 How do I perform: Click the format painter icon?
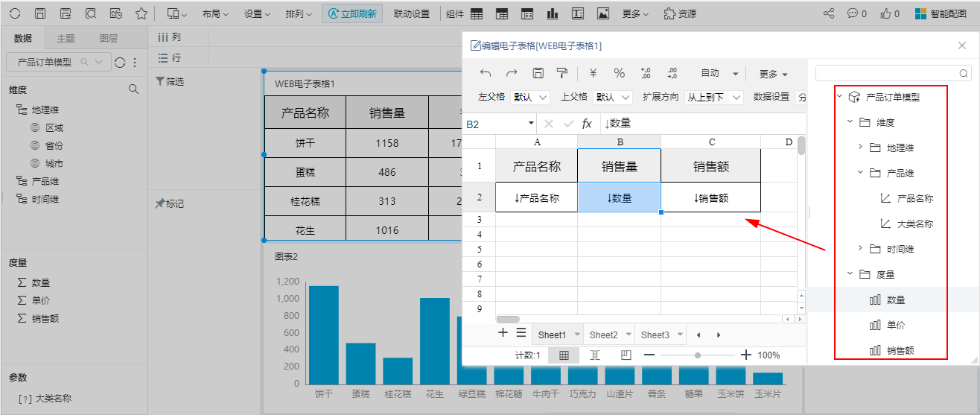tap(562, 73)
